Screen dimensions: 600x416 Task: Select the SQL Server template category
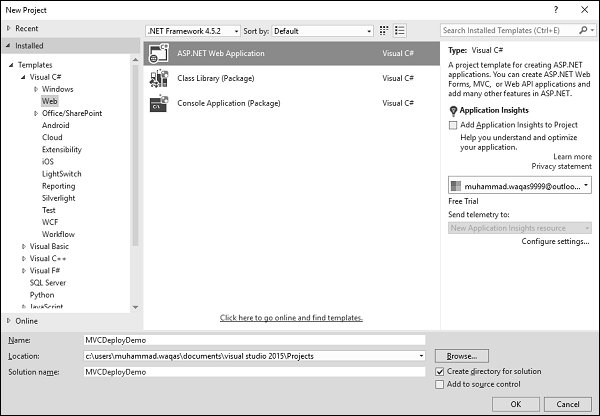coord(48,283)
